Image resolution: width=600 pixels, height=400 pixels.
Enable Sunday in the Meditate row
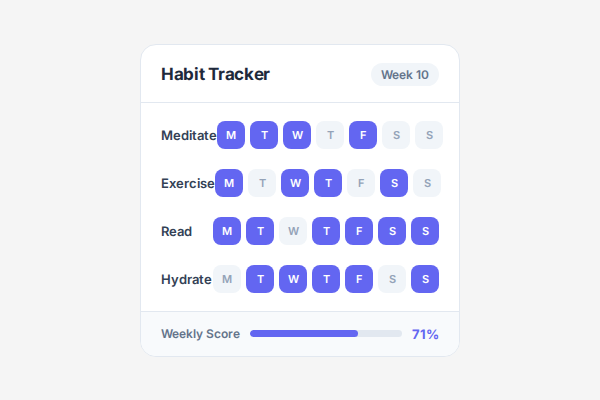coord(429,135)
